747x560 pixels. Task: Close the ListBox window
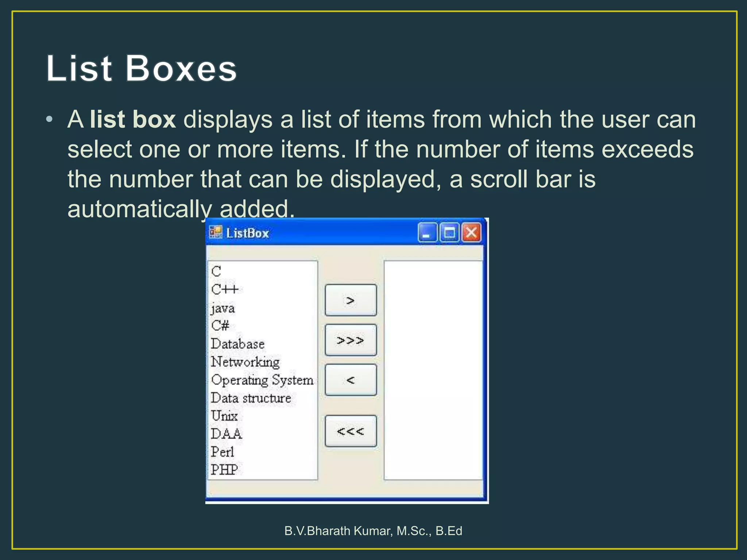point(471,233)
